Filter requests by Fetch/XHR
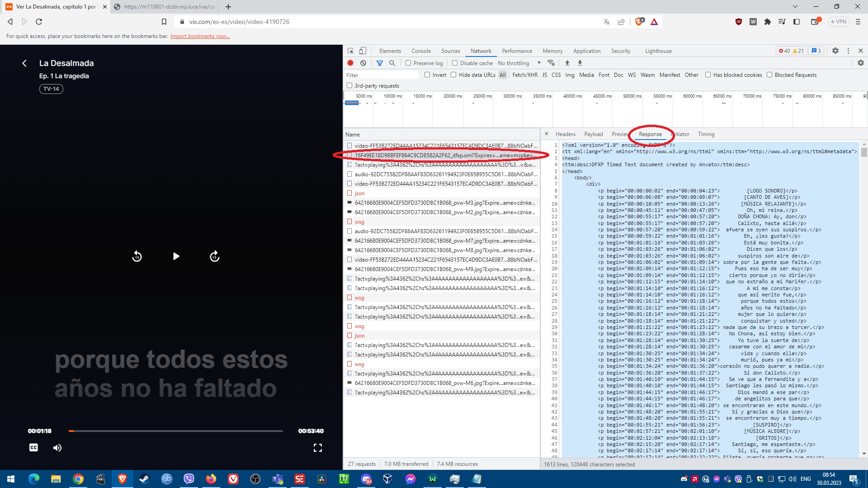The height and width of the screenshot is (488, 868). 525,75
